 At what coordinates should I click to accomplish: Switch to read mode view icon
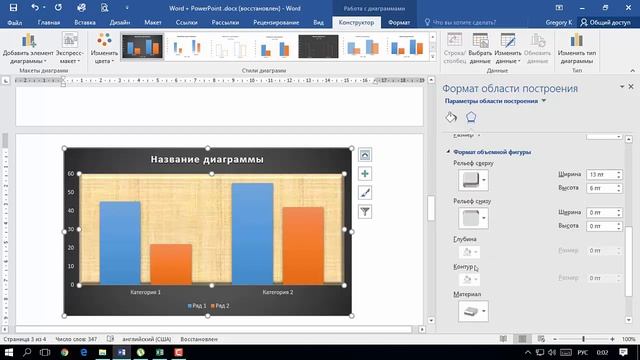tap(503, 339)
